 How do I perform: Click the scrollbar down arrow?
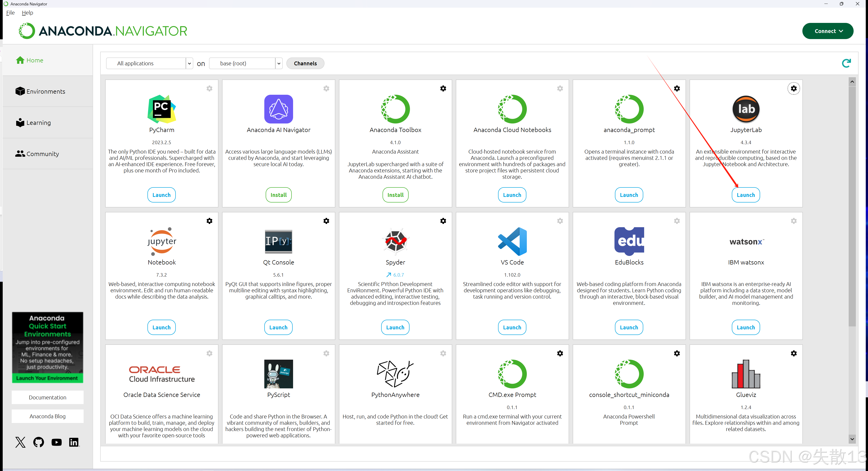852,439
